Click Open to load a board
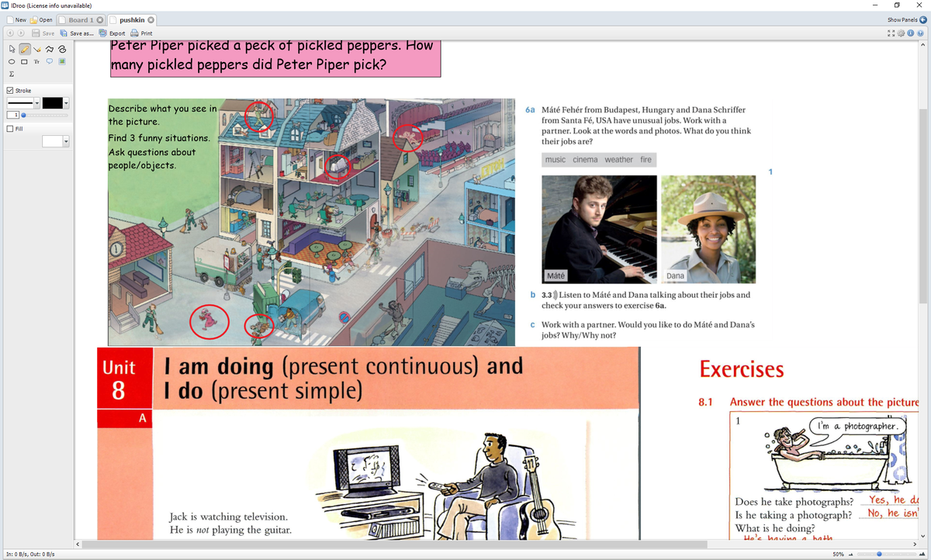Screen dimensions: 931x560 [x=42, y=19]
